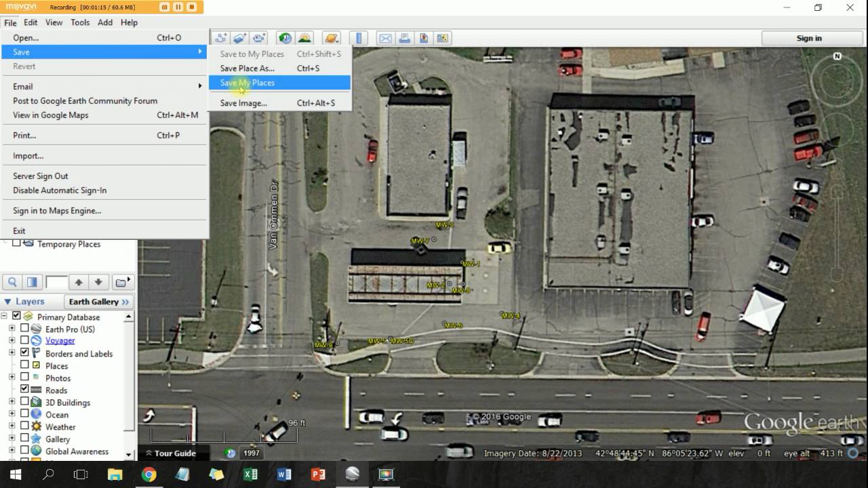The image size is (868, 488).
Task: Click the Earth Gallery button
Action: click(x=98, y=302)
